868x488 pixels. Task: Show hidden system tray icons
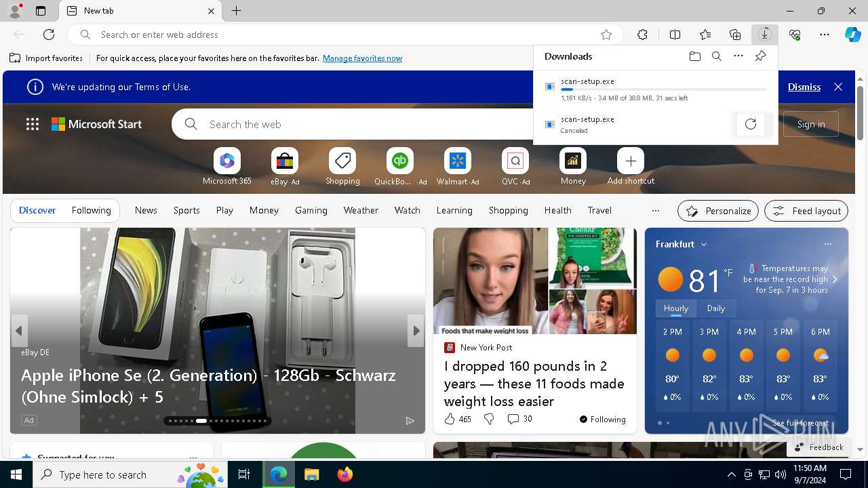click(x=731, y=474)
